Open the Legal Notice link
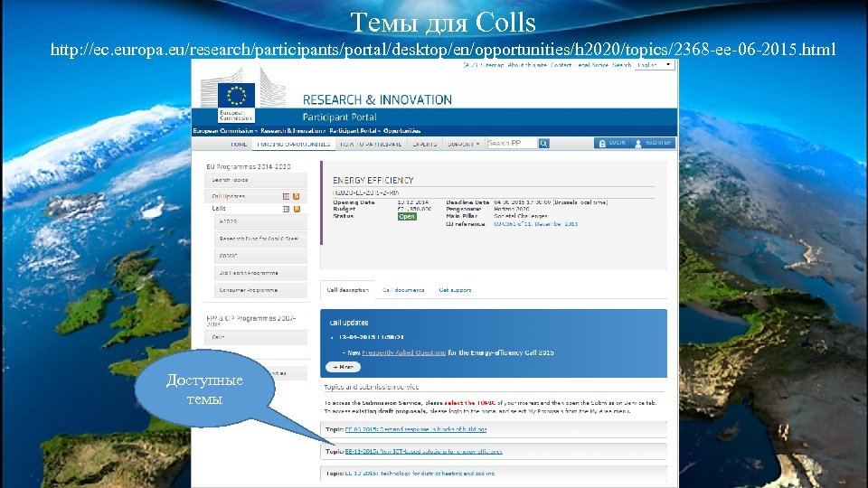 (591, 65)
